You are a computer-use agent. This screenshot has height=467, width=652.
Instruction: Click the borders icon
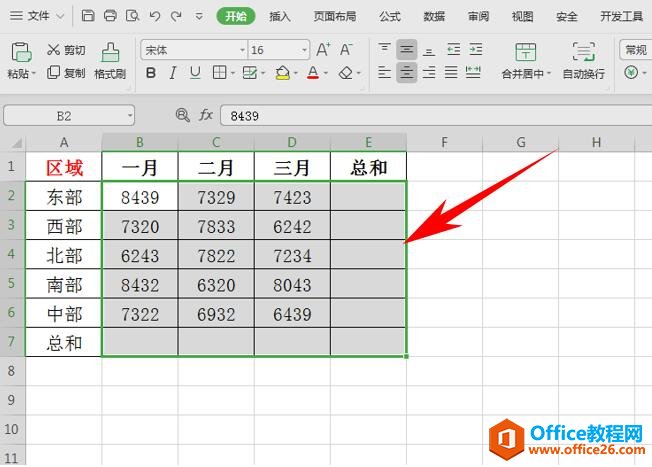coord(219,73)
